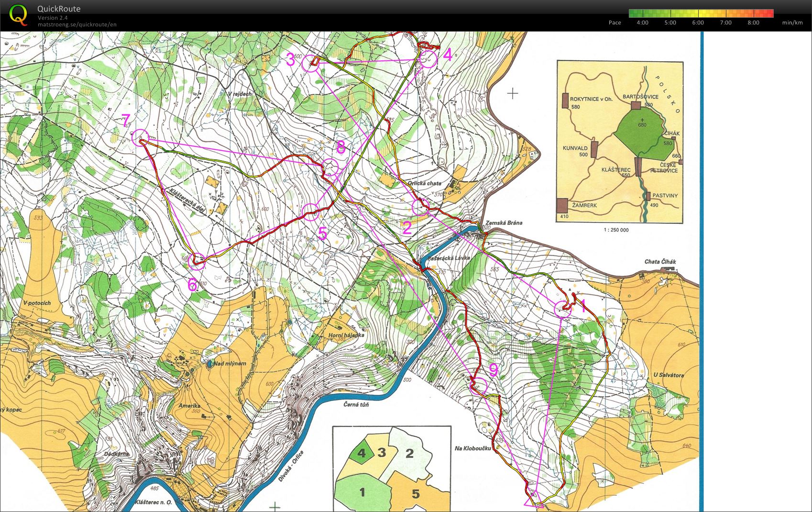The image size is (812, 512).
Task: Click the Chata Čihák map label
Action: 660,262
